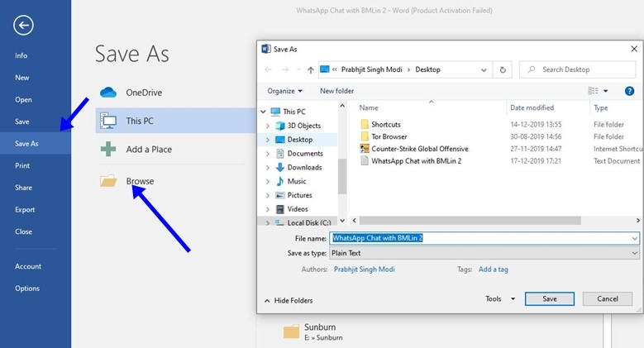Expand the Pictures tree node
The image size is (644, 348).
point(268,195)
